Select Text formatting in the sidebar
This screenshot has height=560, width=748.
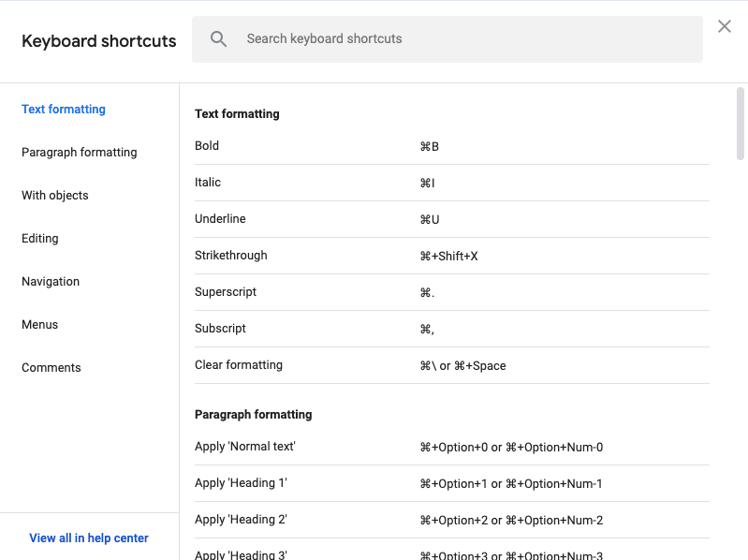[x=64, y=110]
